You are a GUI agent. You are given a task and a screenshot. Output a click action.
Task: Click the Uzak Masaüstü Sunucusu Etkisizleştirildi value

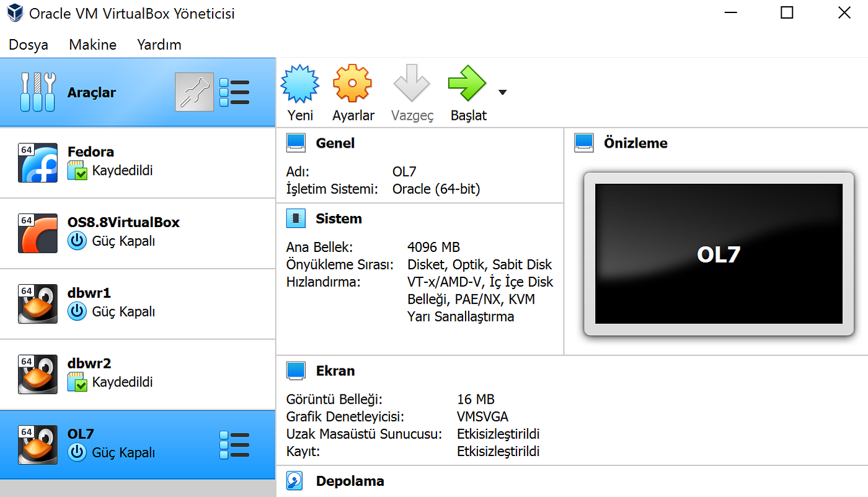(498, 434)
